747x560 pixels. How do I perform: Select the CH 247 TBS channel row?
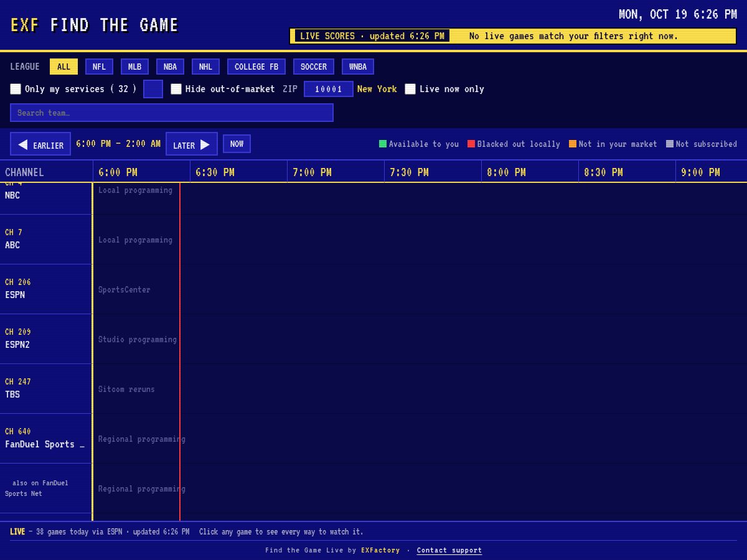click(x=46, y=388)
